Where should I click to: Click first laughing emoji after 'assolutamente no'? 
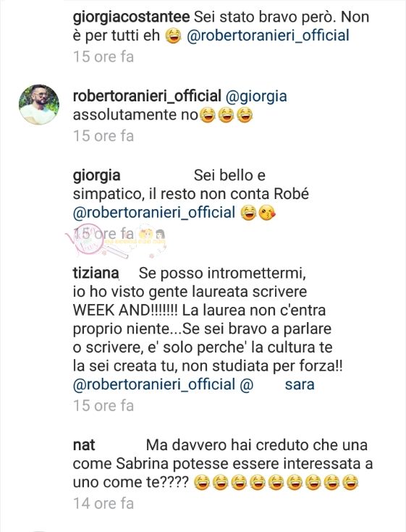[x=208, y=115]
